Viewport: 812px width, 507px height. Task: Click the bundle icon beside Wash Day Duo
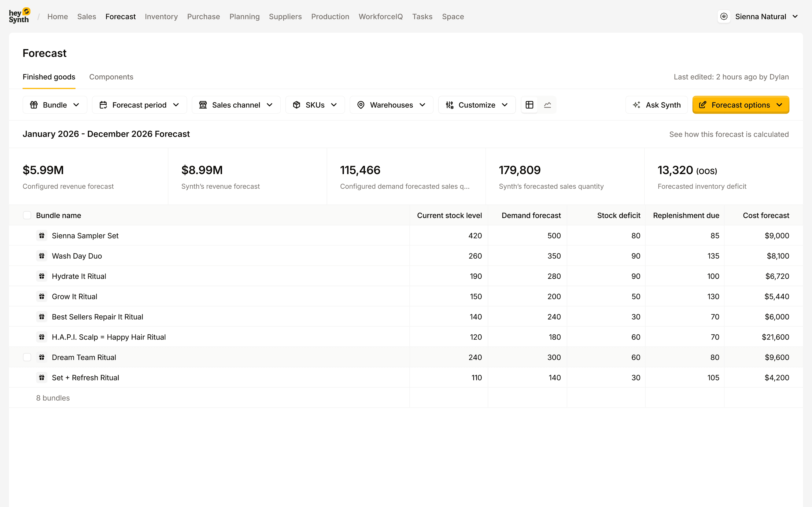click(x=42, y=256)
